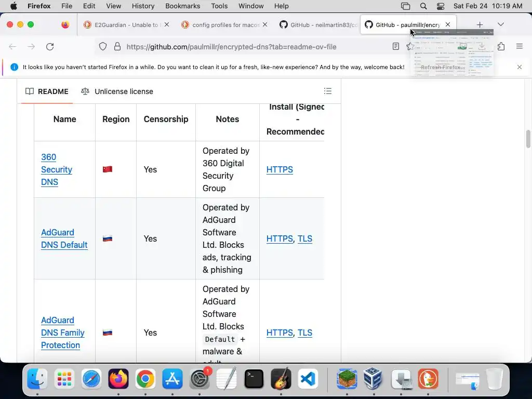Open VirtualBox from the Dock
532x399 pixels.
[374, 379]
